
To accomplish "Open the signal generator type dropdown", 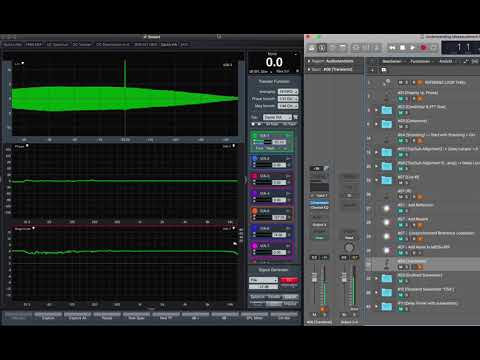I will 263,280.
